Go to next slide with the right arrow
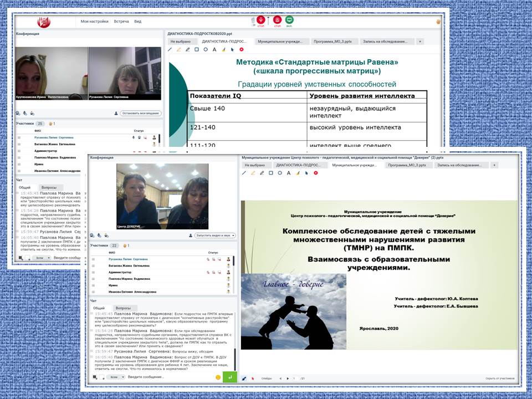 288,378
